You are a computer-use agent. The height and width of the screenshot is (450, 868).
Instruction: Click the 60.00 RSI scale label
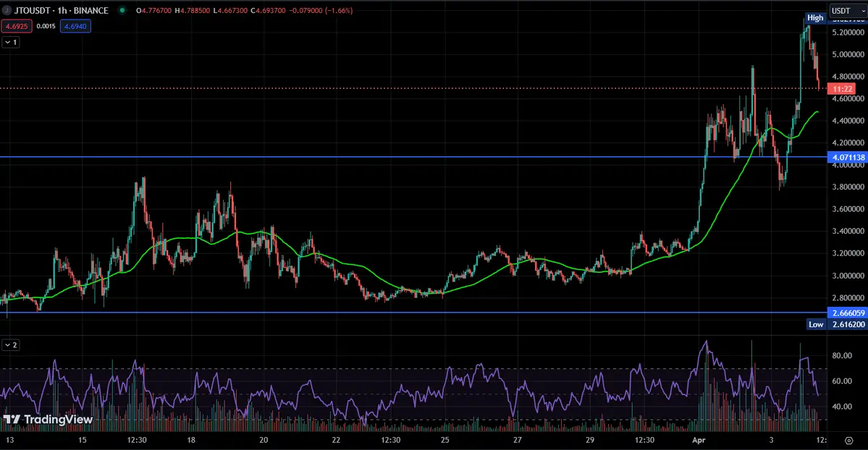842,381
